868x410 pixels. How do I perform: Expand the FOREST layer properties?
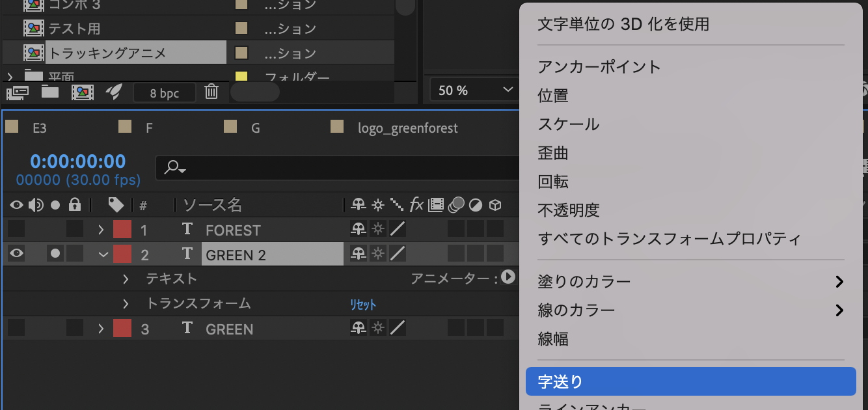(x=101, y=229)
